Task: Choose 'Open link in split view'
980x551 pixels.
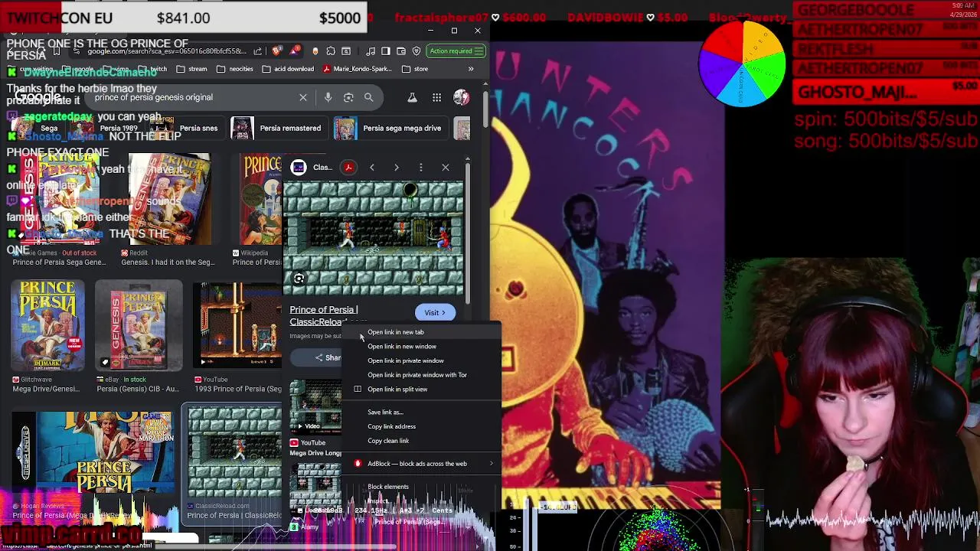Action: click(422, 390)
